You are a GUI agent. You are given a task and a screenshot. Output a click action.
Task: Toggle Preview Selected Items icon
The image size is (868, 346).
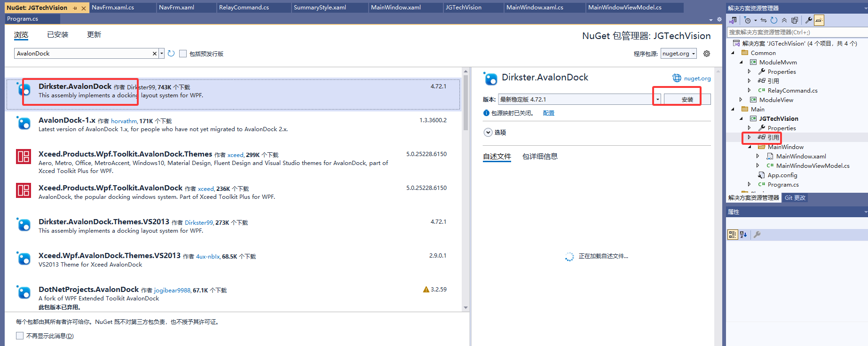tap(819, 20)
